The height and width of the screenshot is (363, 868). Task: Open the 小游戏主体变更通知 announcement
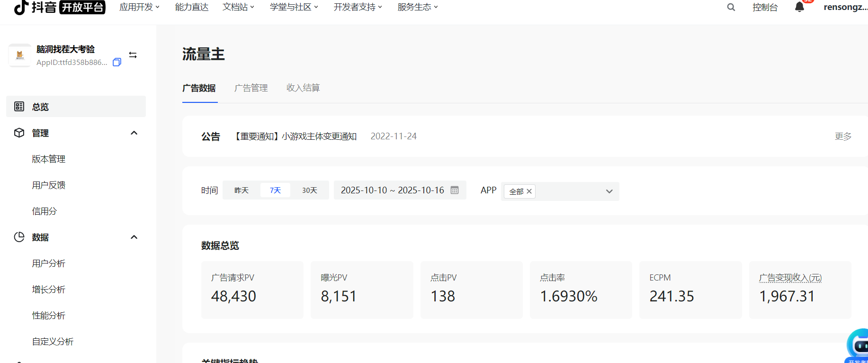click(295, 136)
